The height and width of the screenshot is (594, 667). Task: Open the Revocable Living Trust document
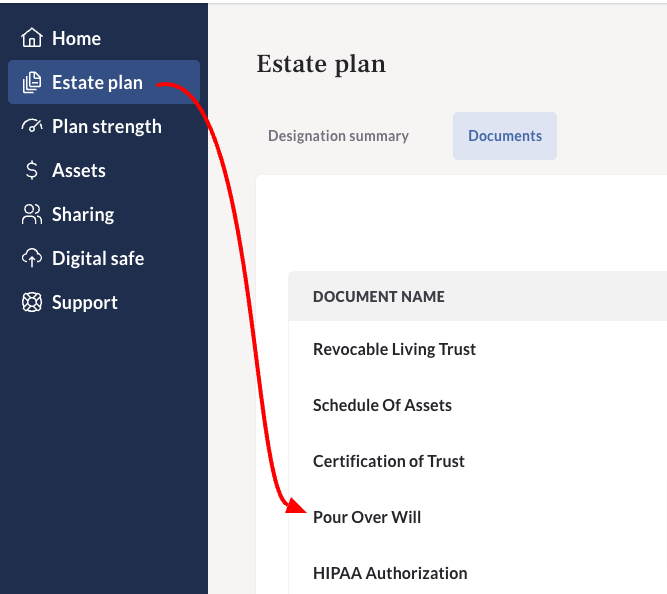click(x=394, y=349)
